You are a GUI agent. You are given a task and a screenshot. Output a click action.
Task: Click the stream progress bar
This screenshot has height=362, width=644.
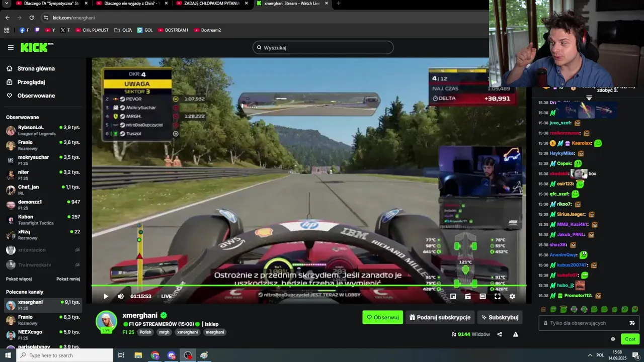click(308, 286)
